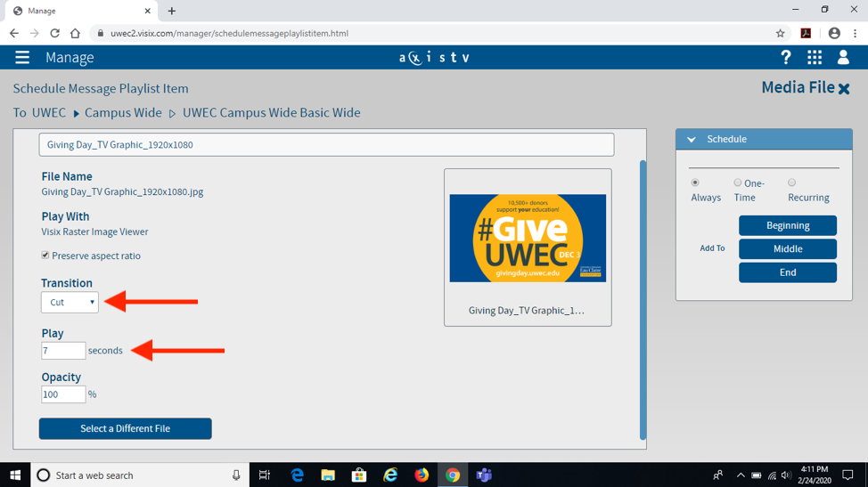Add item to End of playlist
The width and height of the screenshot is (868, 487).
788,272
